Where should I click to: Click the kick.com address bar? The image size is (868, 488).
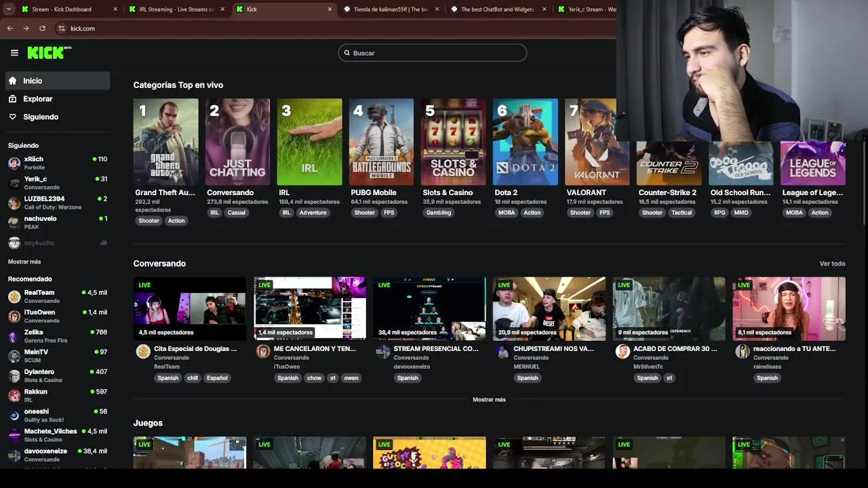click(332, 28)
